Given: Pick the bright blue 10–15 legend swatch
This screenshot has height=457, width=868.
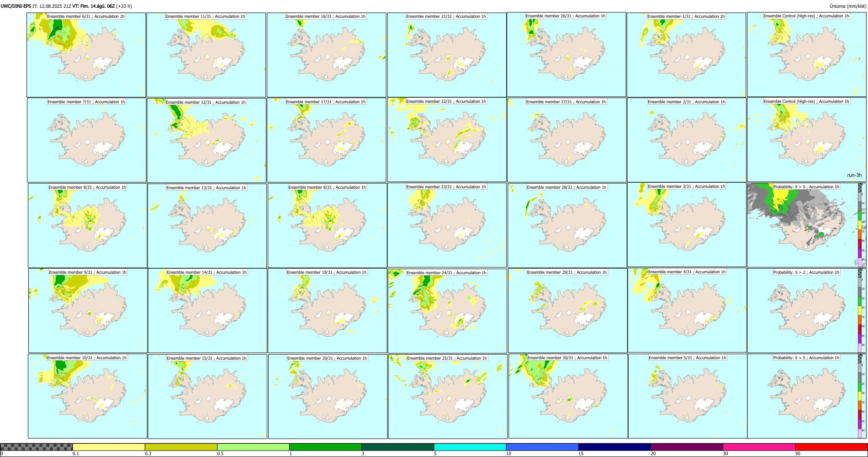Looking at the screenshot, I should click(542, 447).
